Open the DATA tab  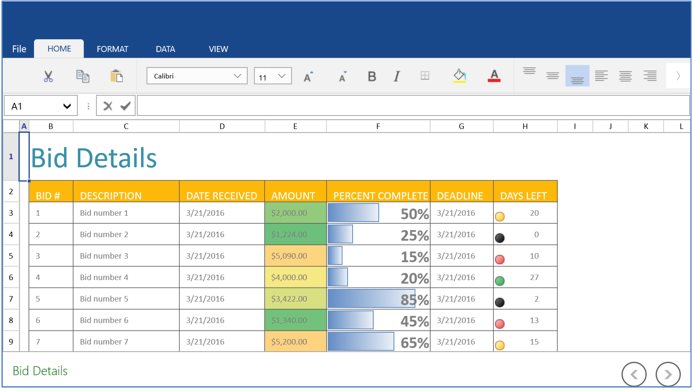(165, 49)
